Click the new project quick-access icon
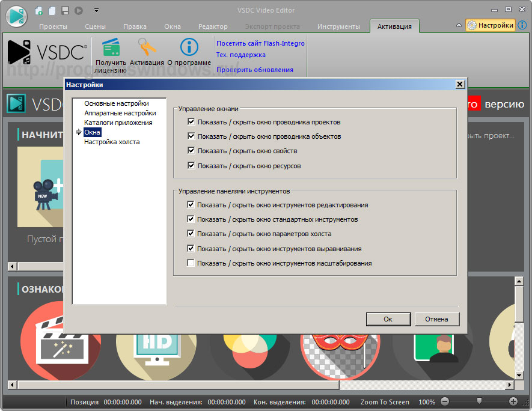This screenshot has height=411, width=532. pyautogui.click(x=38, y=10)
